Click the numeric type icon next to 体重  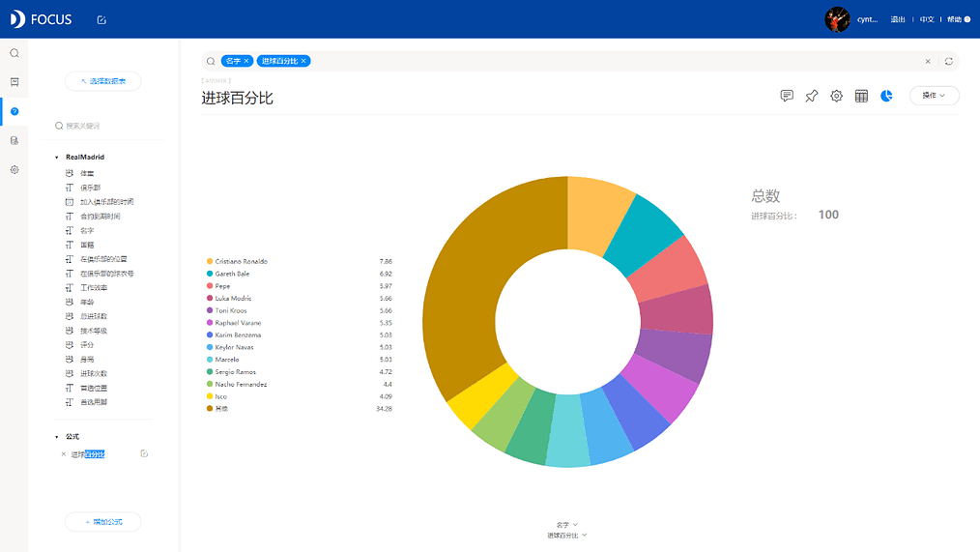(x=70, y=173)
